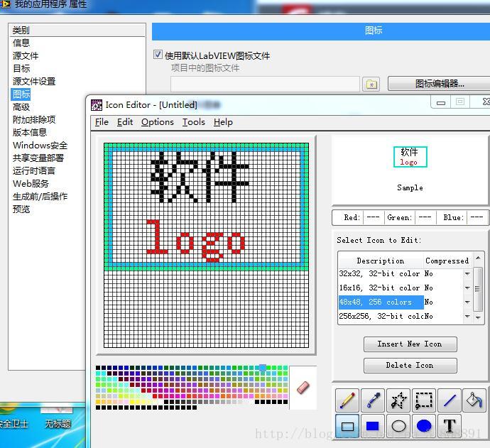490x448 pixels.
Task: Click the Insert New Icon button
Action: 410,344
